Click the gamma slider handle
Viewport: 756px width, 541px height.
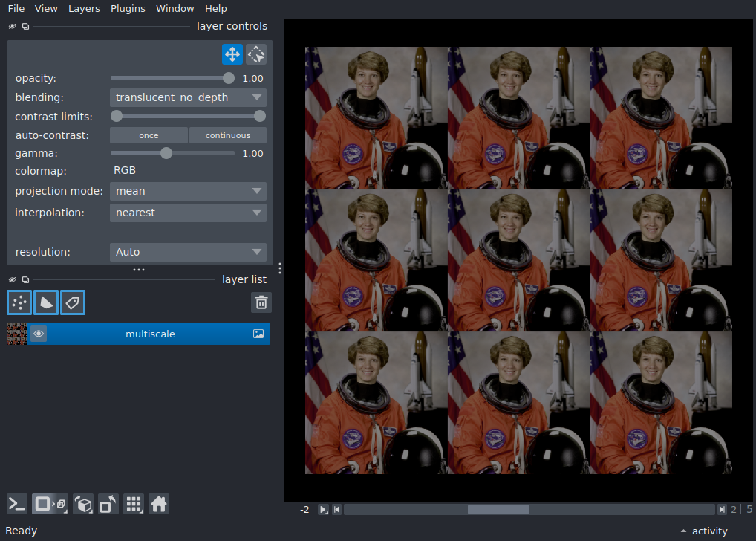pos(166,154)
